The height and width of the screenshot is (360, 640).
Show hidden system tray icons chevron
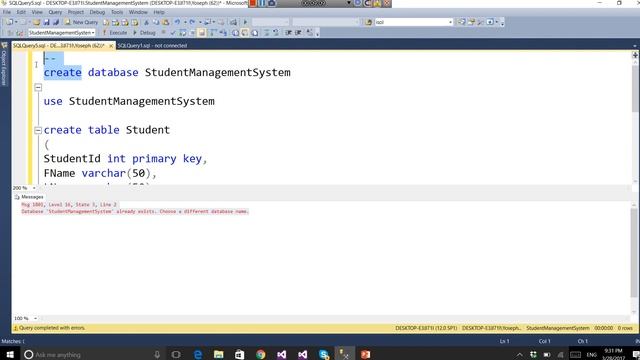click(x=519, y=355)
